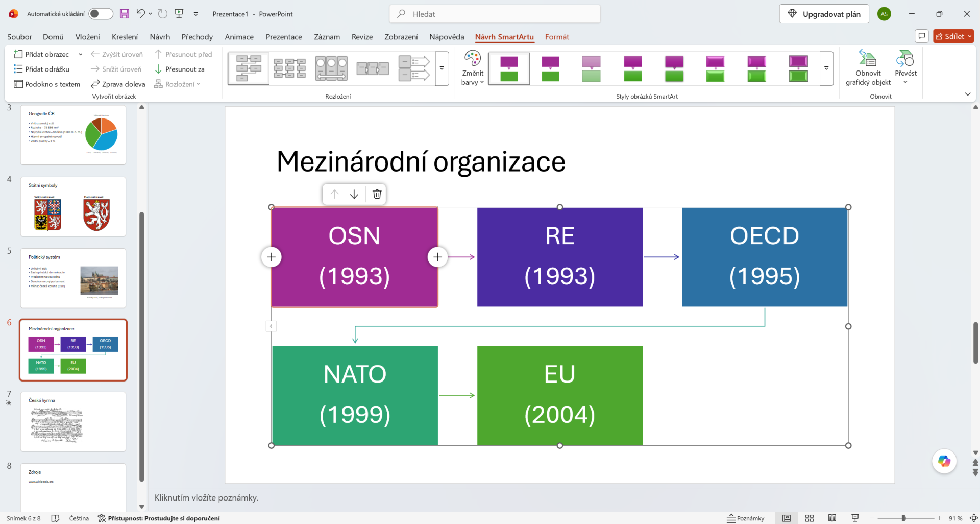
Task: Click the plus button left of OSN
Action: point(272,257)
